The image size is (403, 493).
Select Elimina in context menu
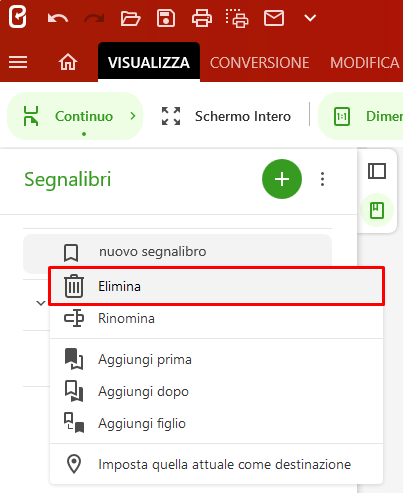(217, 286)
